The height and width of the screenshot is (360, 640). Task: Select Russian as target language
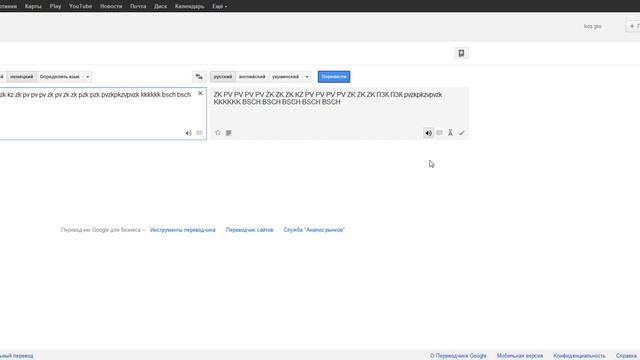pyautogui.click(x=223, y=77)
